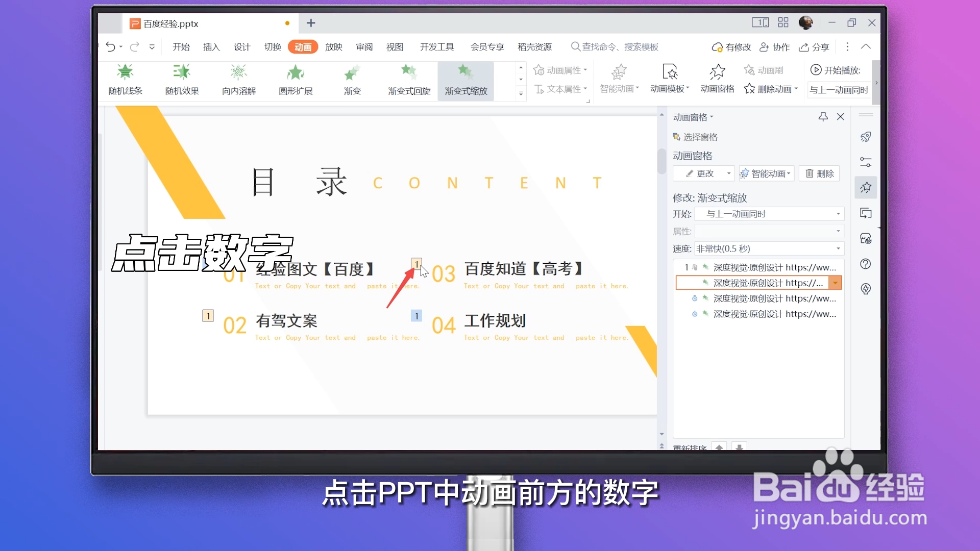Viewport: 980px width, 551px height.
Task: Click the 删除 button in animation pane
Action: [819, 173]
